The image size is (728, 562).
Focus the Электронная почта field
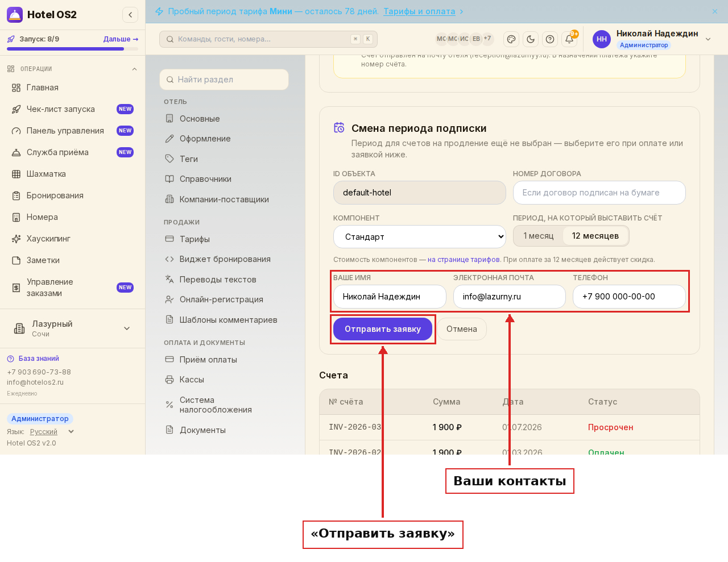[x=509, y=297]
